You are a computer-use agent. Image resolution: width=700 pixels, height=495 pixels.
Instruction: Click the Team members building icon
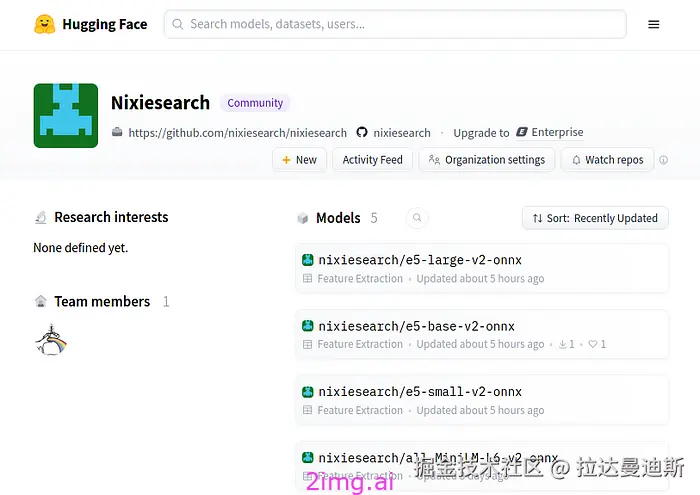(41, 302)
